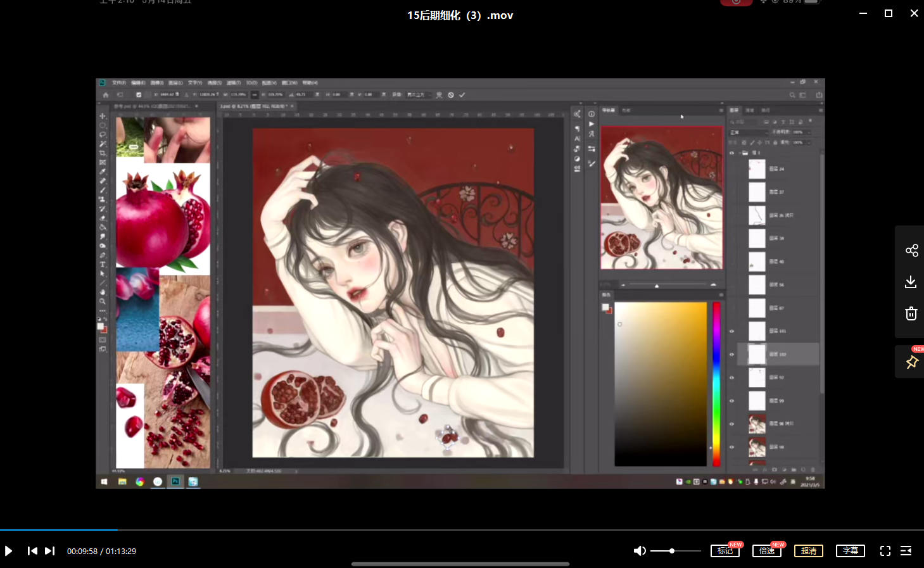Enter fullscreen mode
Viewport: 924px width, 568px height.
point(885,551)
